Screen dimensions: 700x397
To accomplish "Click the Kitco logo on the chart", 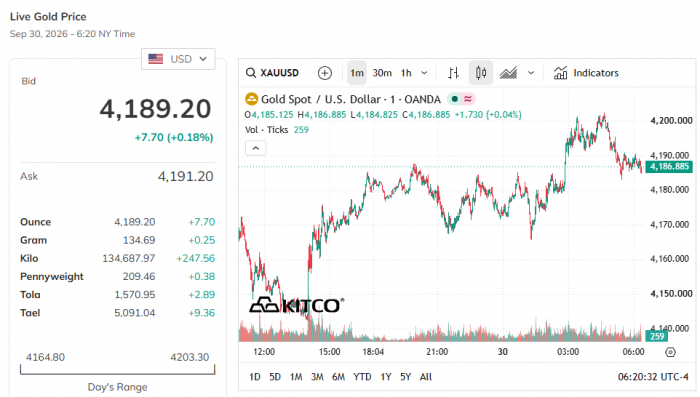I will 296,305.
